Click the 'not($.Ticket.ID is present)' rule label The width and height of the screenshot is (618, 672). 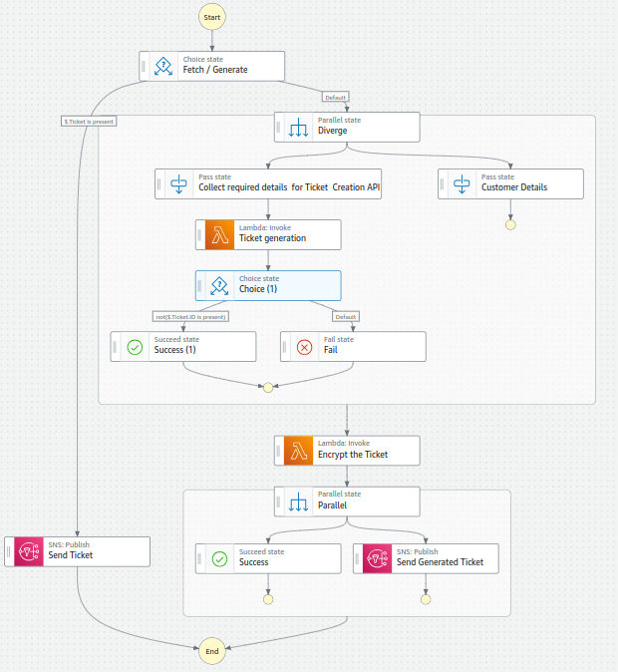pyautogui.click(x=190, y=317)
